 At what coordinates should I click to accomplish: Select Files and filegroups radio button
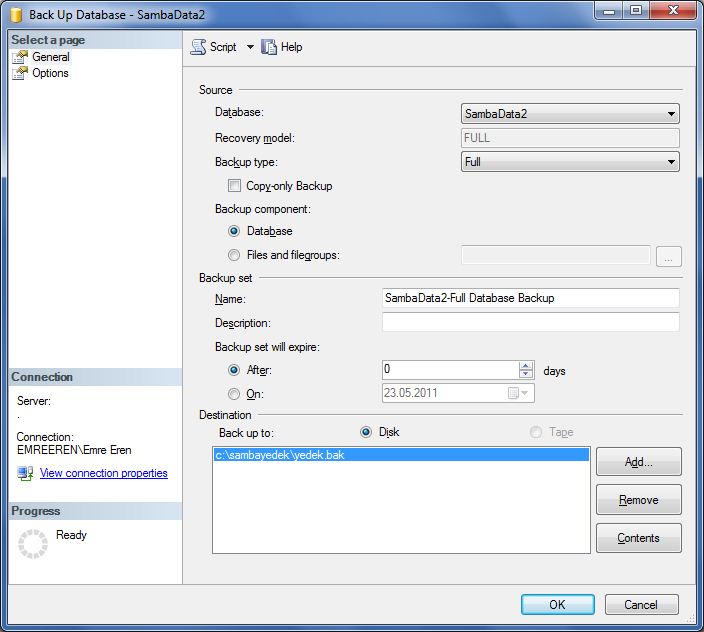tap(234, 255)
